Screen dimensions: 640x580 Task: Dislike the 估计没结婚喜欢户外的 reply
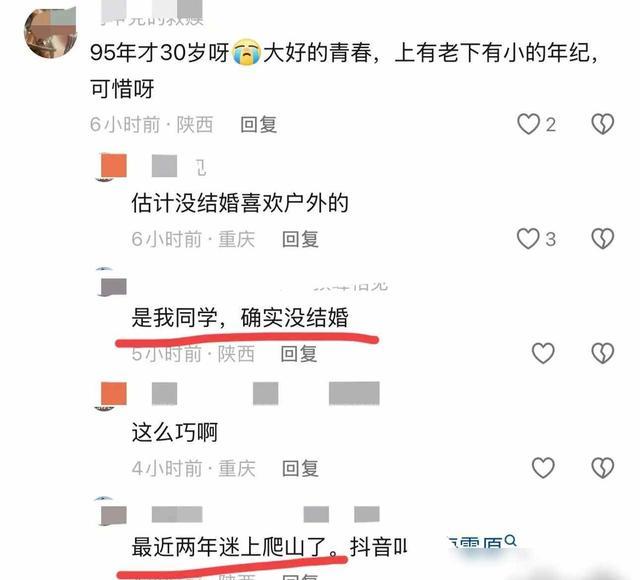[602, 239]
